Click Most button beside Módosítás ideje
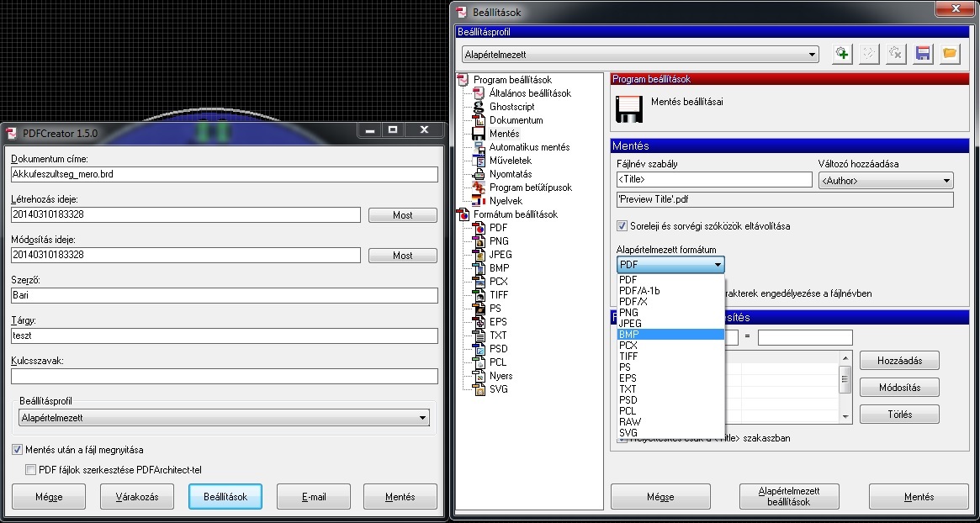This screenshot has width=980, height=523. 402,255
